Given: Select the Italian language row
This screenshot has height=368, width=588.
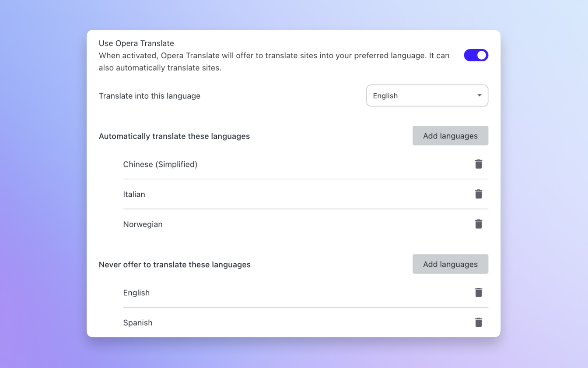Looking at the screenshot, I should 134,194.
